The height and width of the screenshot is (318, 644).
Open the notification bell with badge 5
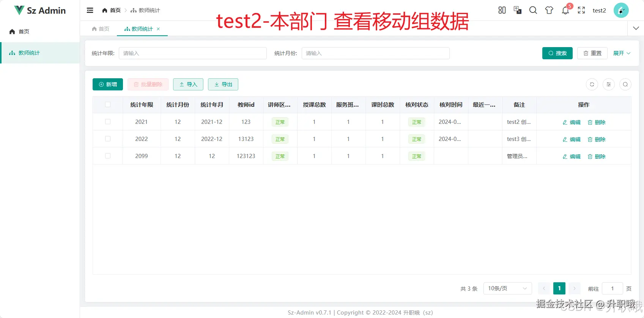(565, 10)
